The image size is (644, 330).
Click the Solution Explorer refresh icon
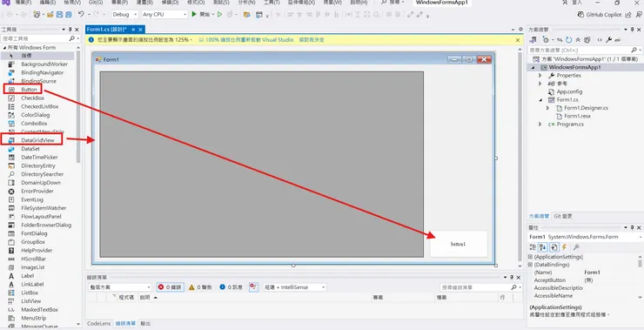568,40
